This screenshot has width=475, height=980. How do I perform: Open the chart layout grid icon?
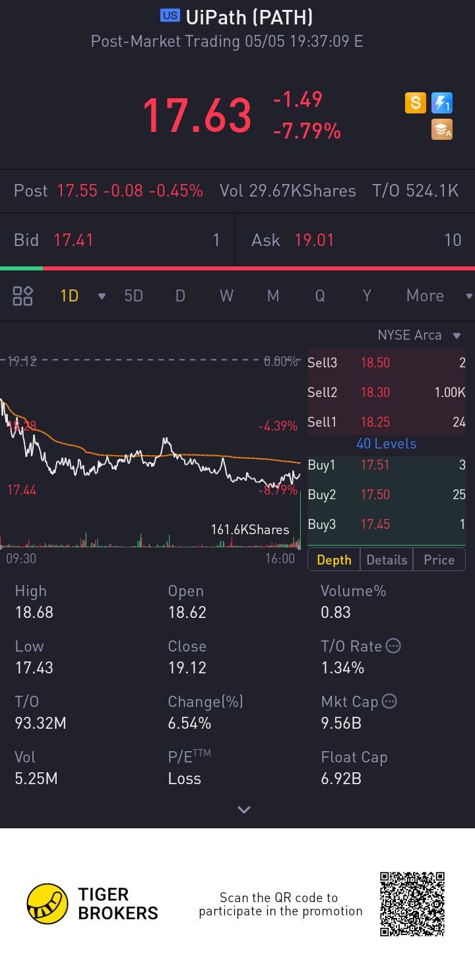[x=23, y=295]
